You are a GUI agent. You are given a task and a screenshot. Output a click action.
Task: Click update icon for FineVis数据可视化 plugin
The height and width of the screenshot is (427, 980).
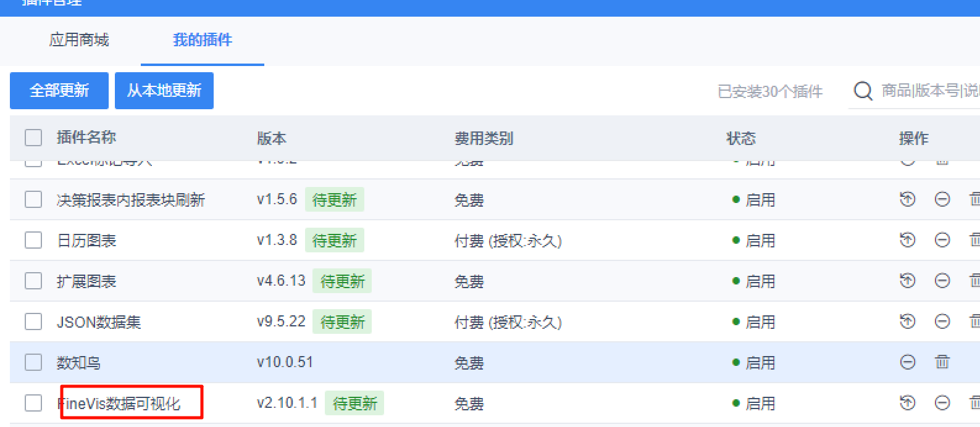(x=907, y=403)
